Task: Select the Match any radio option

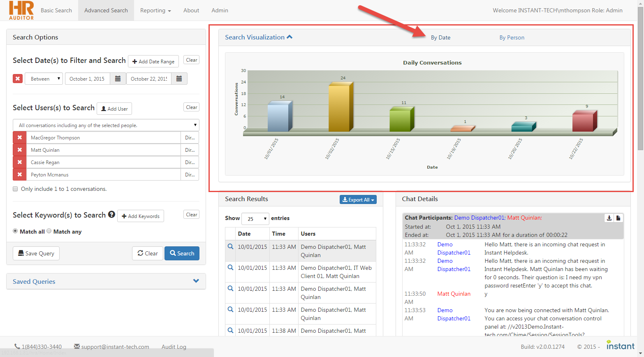Action: coord(49,231)
